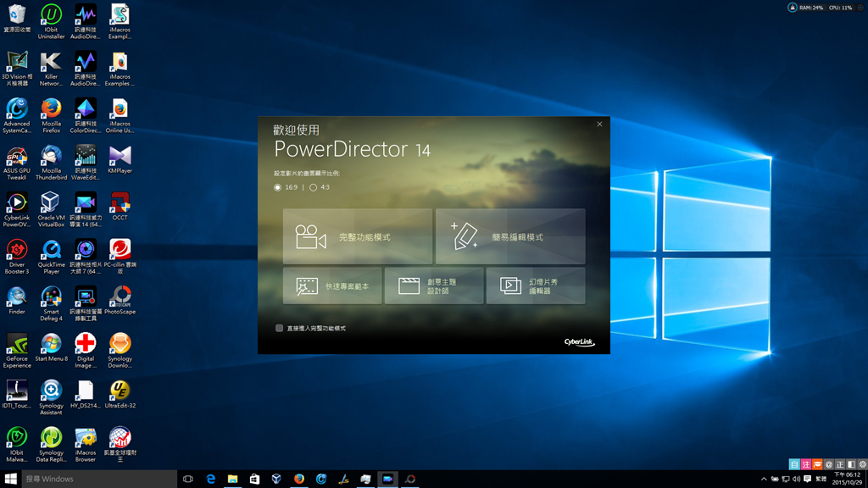Select the 4:3 aspect ratio radio button
This screenshot has height=488, width=868.
click(x=314, y=187)
